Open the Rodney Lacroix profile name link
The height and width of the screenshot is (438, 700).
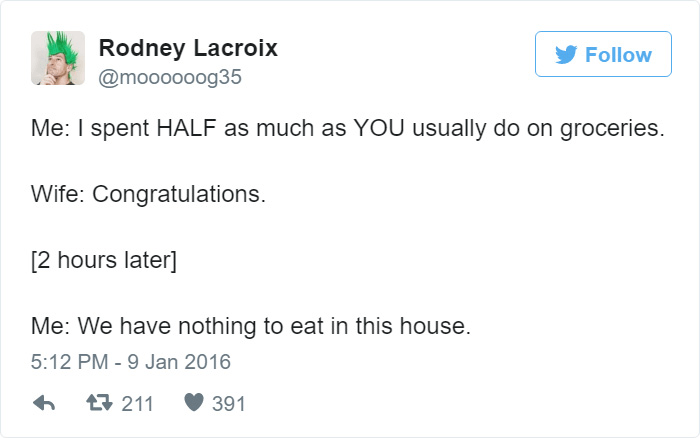pyautogui.click(x=189, y=47)
